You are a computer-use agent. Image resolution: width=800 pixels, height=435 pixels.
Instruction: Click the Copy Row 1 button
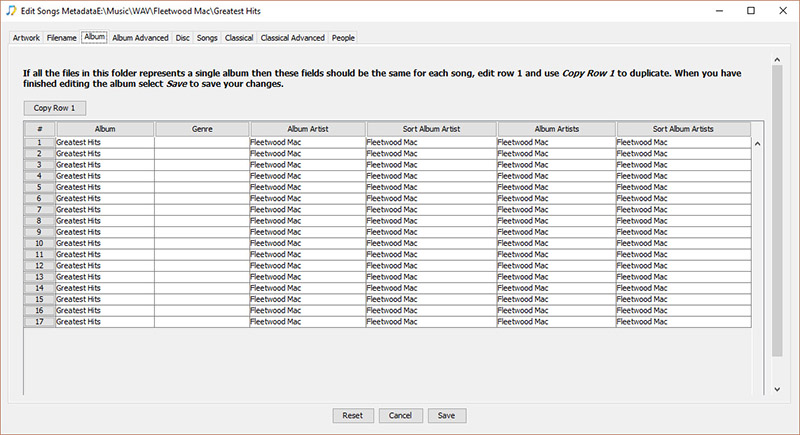pos(55,108)
